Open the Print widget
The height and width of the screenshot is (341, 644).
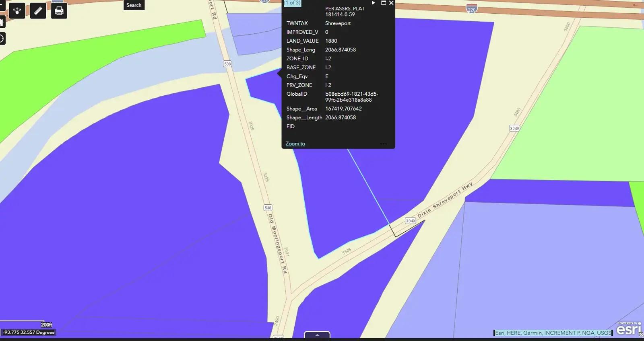point(59,11)
